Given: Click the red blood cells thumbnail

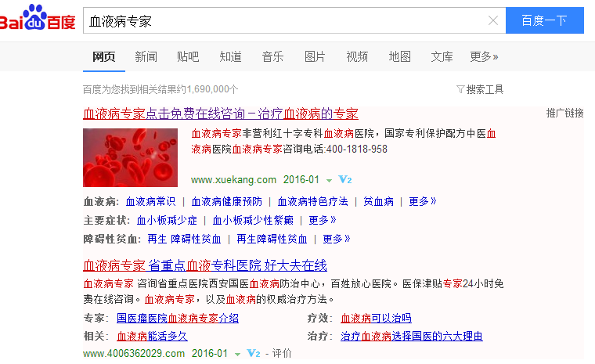Looking at the screenshot, I should (x=130, y=157).
